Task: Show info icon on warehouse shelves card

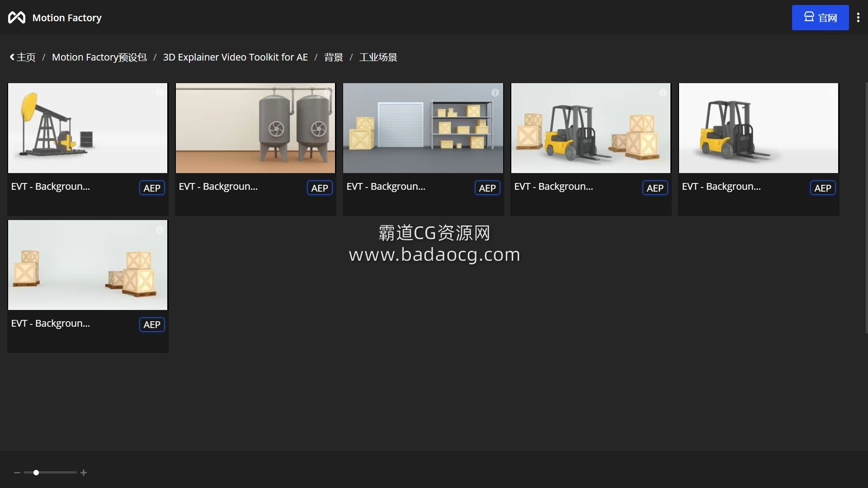Action: tap(495, 93)
